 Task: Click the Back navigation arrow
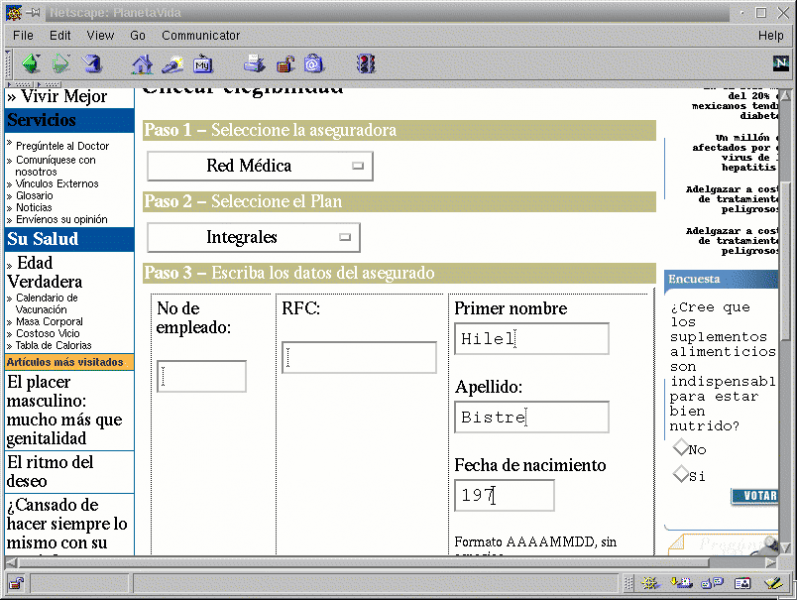(x=30, y=64)
